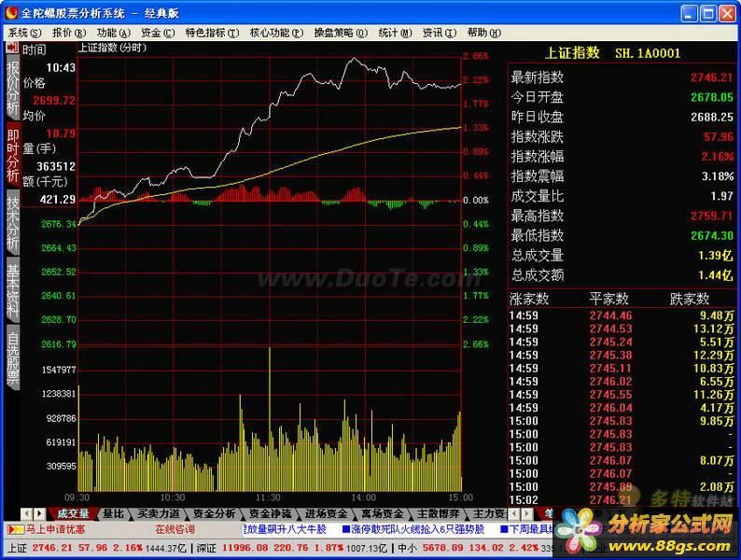This screenshot has width=741, height=560.
Task: Switch to the 买卖力道 bottom tab
Action: point(159,513)
